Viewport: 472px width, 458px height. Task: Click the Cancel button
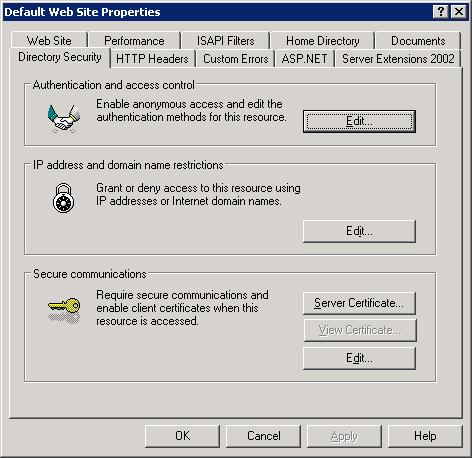click(263, 436)
